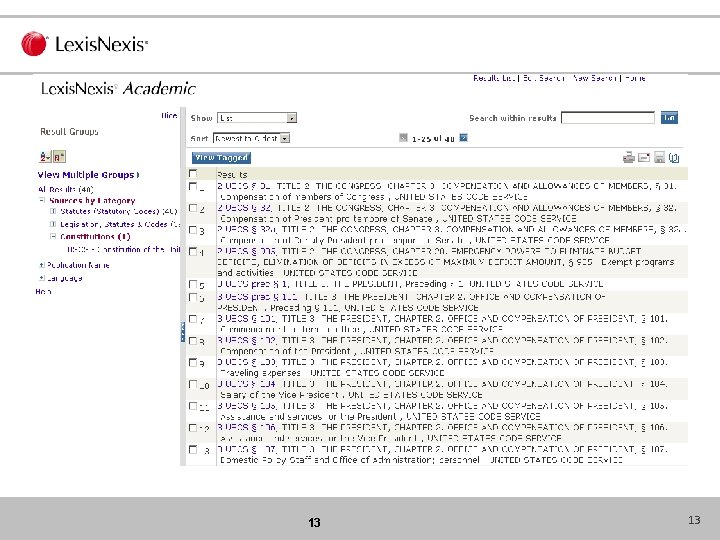
Task: Click the Help link in left panel
Action: [x=43, y=291]
